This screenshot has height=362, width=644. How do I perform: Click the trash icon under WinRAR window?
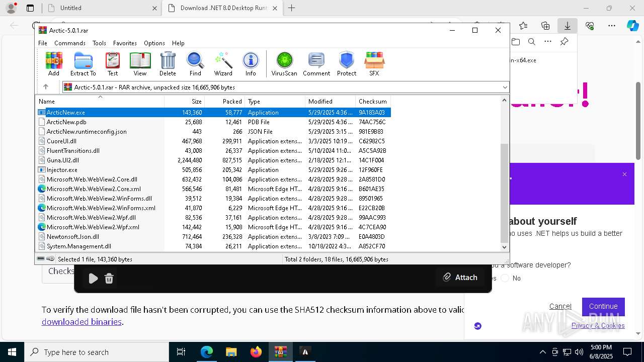tap(109, 279)
